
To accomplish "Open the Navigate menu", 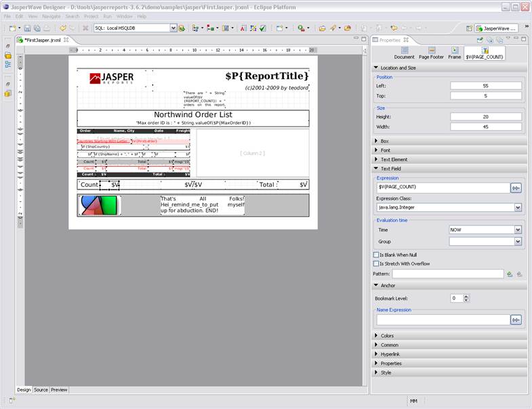I will [x=51, y=16].
